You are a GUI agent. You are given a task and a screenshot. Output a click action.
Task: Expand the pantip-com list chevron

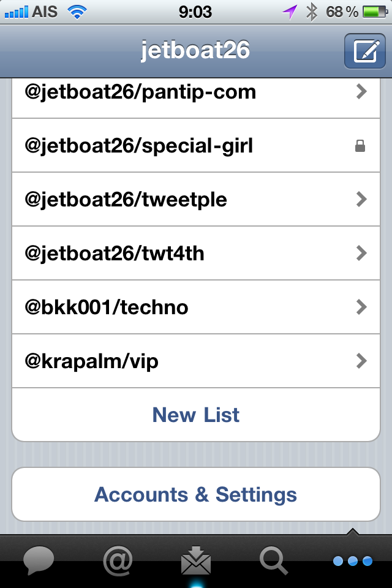pyautogui.click(x=361, y=92)
